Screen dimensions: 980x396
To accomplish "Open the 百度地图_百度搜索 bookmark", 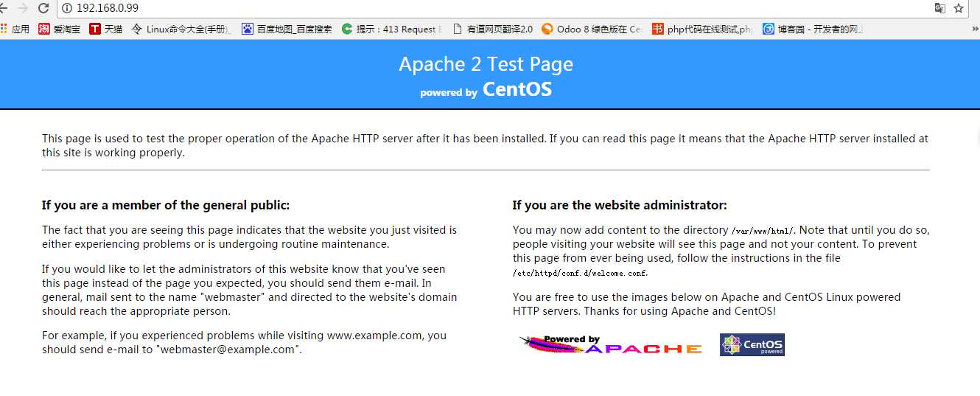I will point(287,29).
